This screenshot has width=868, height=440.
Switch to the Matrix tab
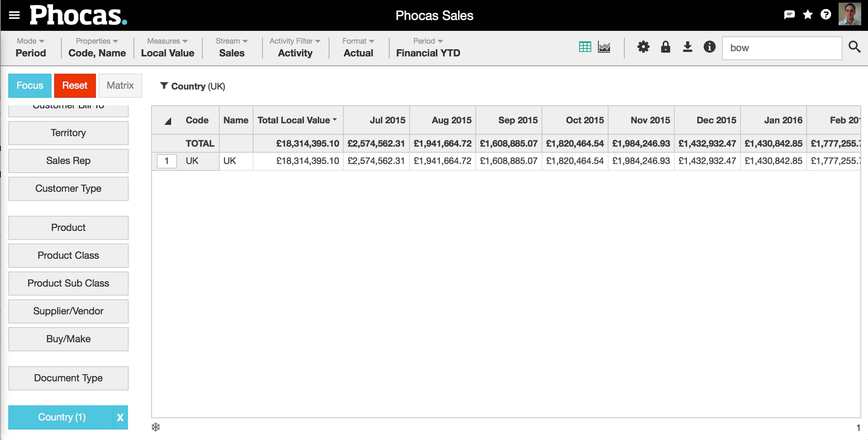pyautogui.click(x=120, y=86)
